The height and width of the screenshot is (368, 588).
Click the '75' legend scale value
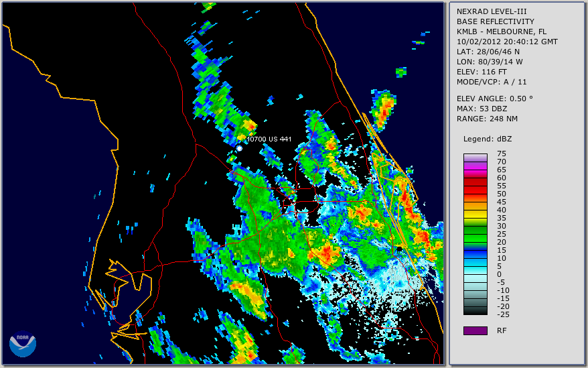[502, 154]
